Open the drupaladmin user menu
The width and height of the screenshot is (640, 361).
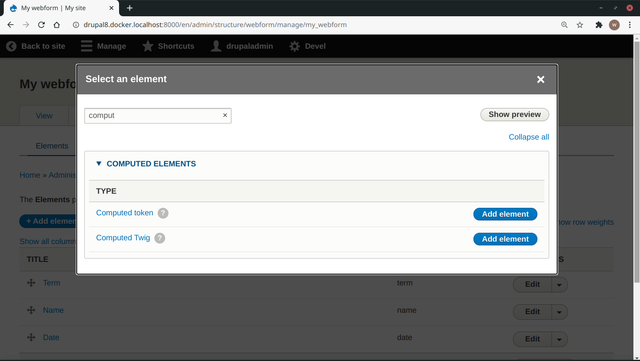[242, 46]
